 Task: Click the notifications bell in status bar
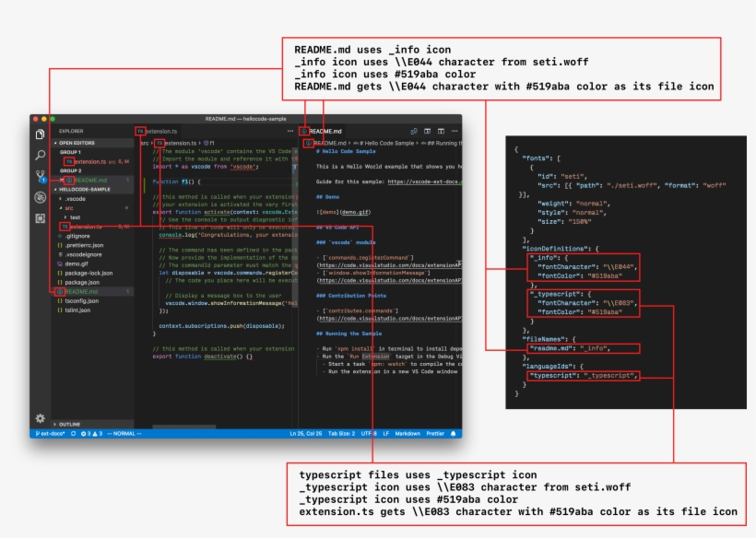[454, 434]
